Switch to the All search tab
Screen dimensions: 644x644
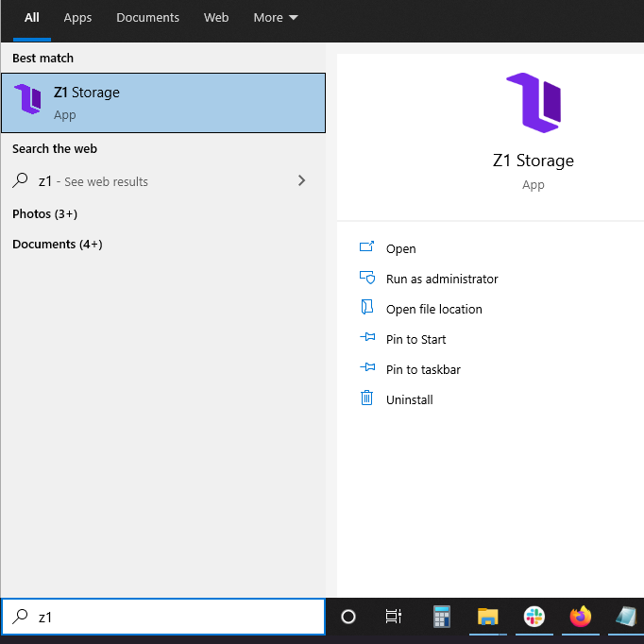(x=31, y=18)
